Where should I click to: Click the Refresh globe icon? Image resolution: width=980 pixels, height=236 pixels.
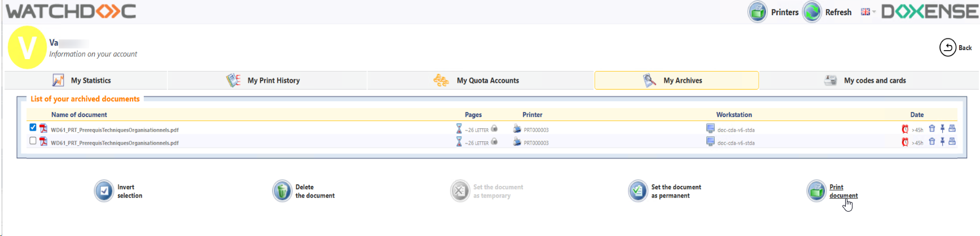[x=812, y=12]
